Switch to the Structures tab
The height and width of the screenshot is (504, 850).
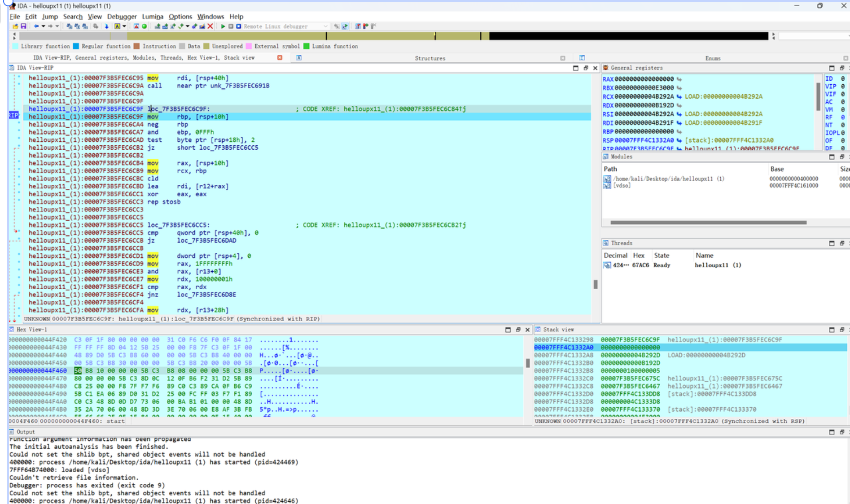point(430,58)
